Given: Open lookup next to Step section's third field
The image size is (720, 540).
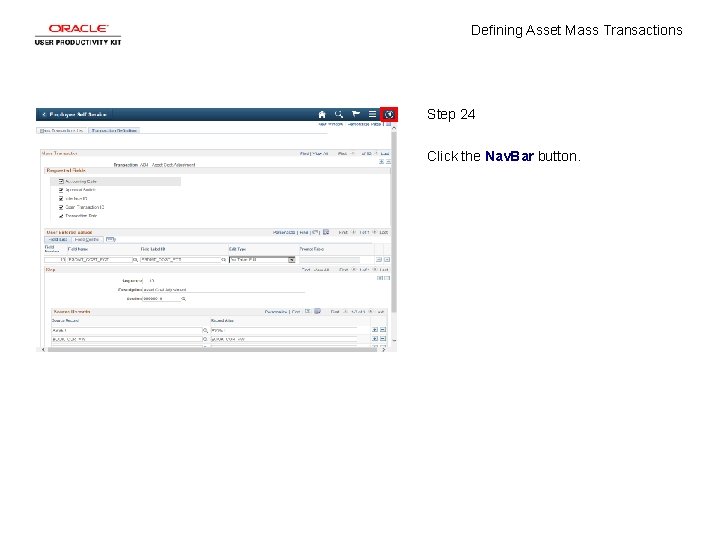Looking at the screenshot, I should [x=183, y=299].
